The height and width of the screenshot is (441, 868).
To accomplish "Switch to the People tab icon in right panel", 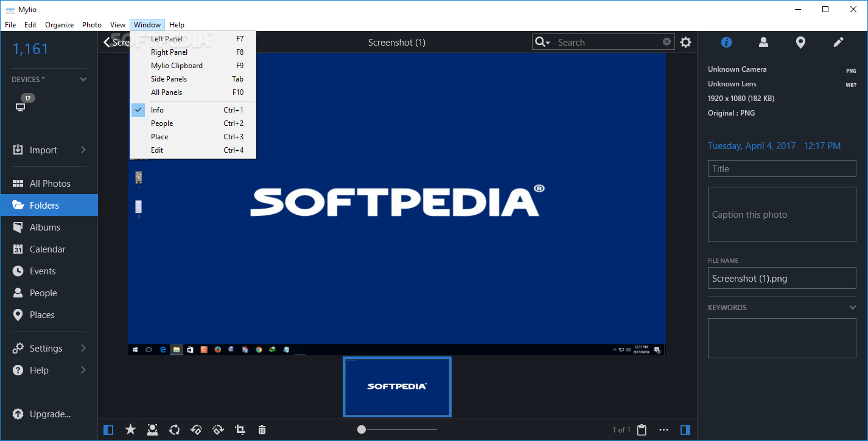I will pos(763,42).
